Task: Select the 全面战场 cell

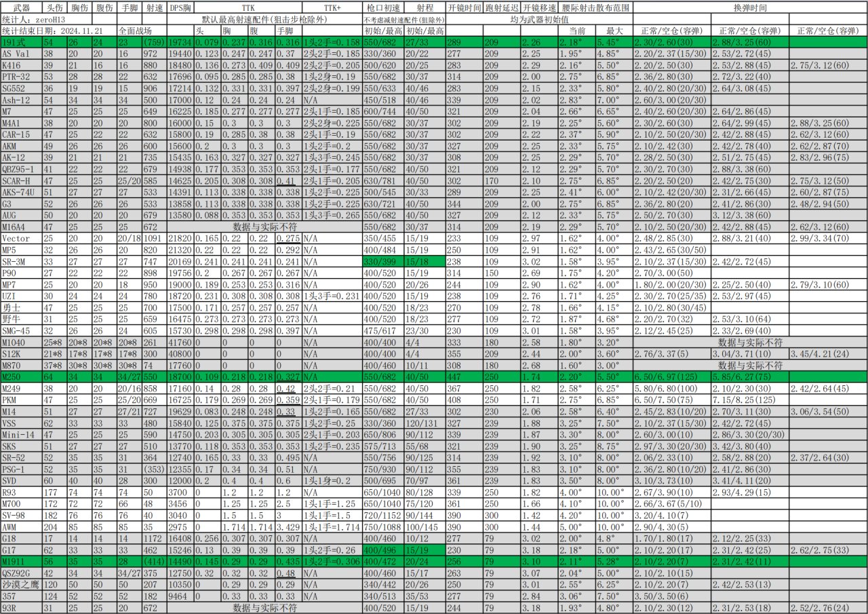Action: point(142,31)
